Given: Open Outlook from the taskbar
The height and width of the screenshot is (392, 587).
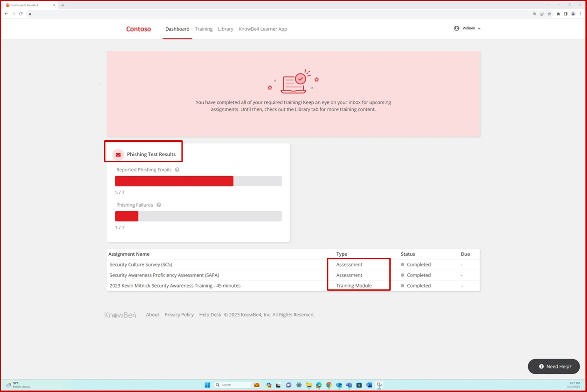Looking at the screenshot, I should [x=339, y=385].
